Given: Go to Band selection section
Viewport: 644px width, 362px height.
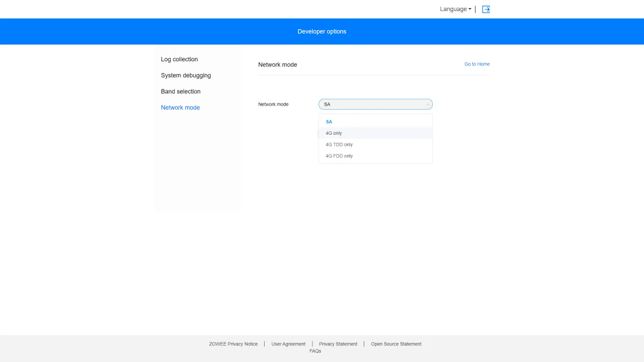Looking at the screenshot, I should coord(181,92).
